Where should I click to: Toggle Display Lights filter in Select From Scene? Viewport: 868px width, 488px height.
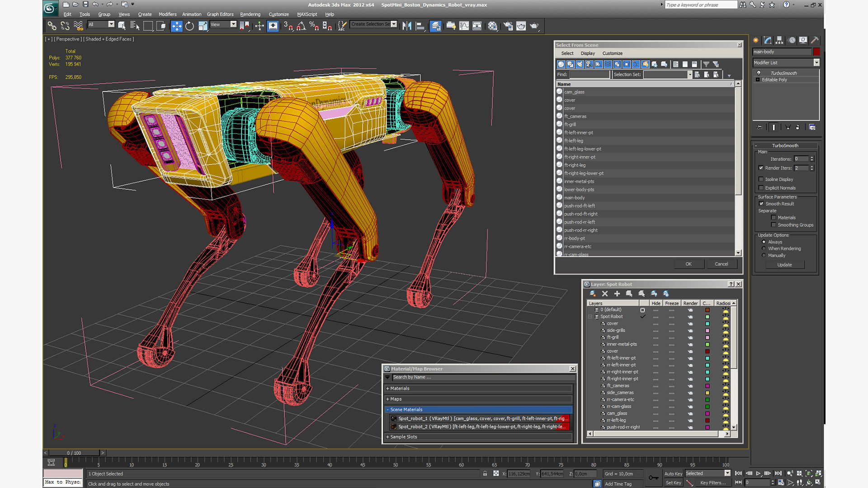point(580,64)
